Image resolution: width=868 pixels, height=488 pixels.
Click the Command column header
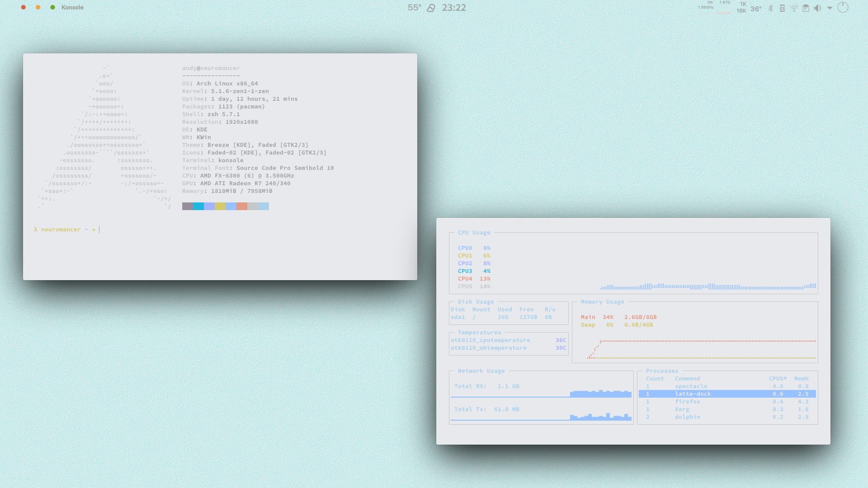[688, 379]
